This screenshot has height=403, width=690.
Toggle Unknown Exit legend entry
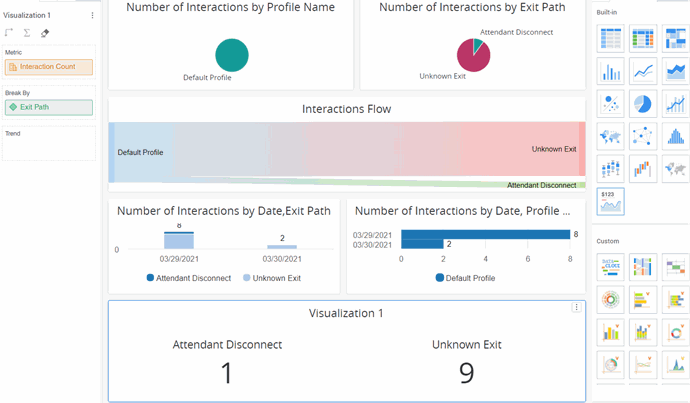pyautogui.click(x=271, y=278)
